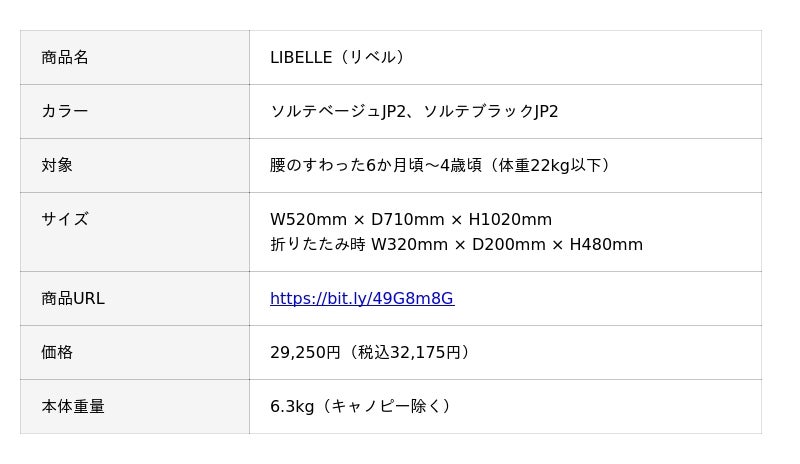Click the 本体重量 row label
The image size is (800, 464).
73,407
